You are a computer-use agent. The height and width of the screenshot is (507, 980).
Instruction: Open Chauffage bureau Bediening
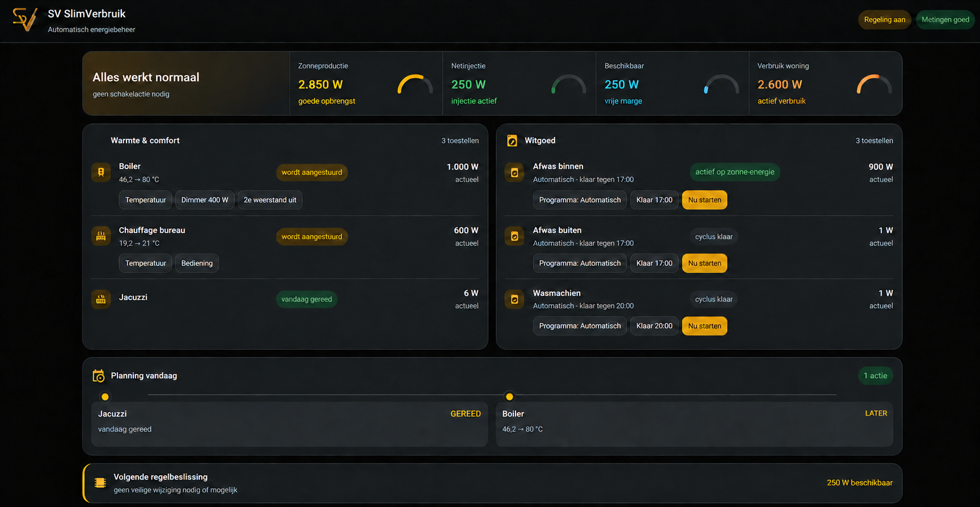pos(197,263)
